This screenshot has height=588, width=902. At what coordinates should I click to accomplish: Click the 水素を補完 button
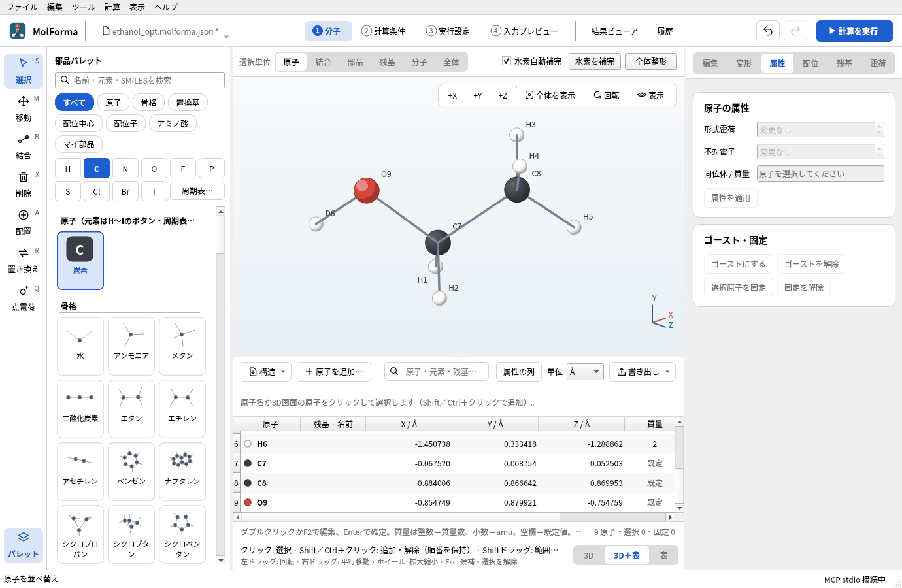click(x=595, y=61)
